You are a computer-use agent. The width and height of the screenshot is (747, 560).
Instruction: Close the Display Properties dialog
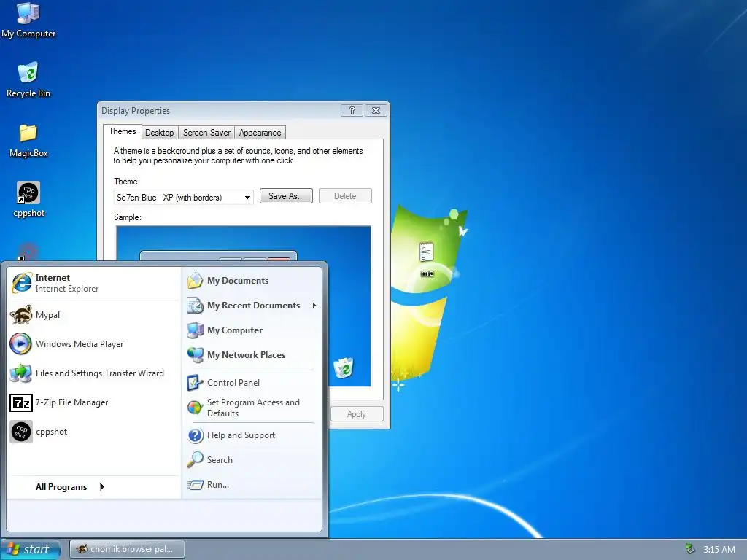click(x=376, y=111)
